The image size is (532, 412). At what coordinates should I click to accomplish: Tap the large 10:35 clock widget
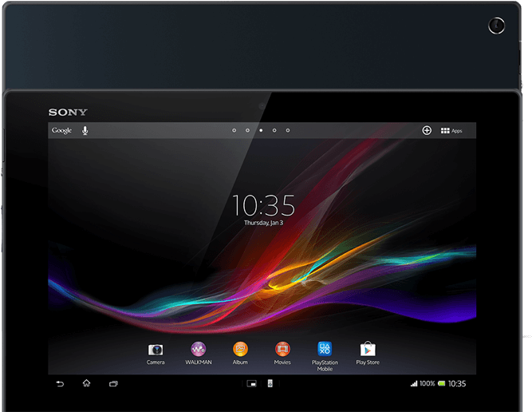[x=264, y=205]
